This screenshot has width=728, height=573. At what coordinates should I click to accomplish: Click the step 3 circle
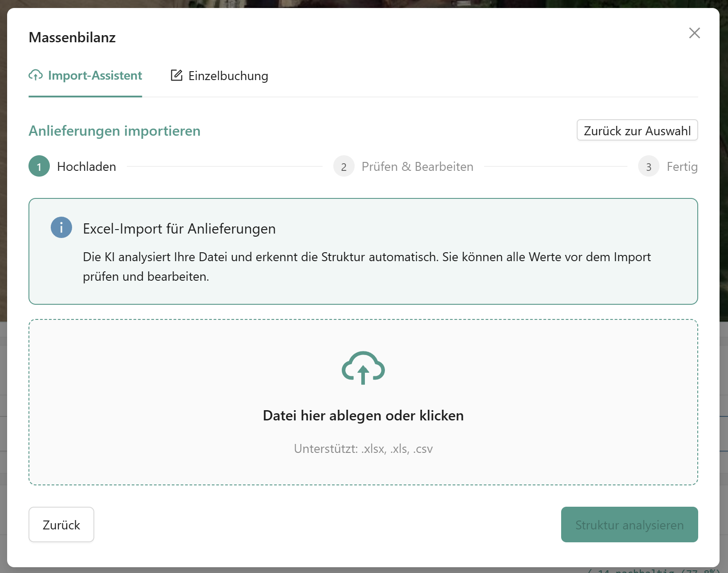[x=649, y=166]
